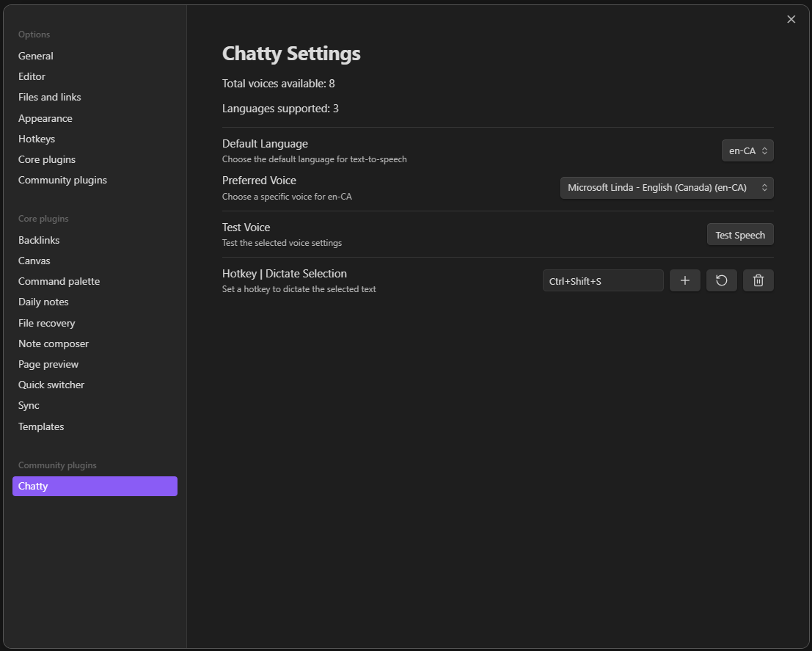812x651 pixels.
Task: Click 'Set a hotkey to dictate' description
Action: [x=299, y=289]
